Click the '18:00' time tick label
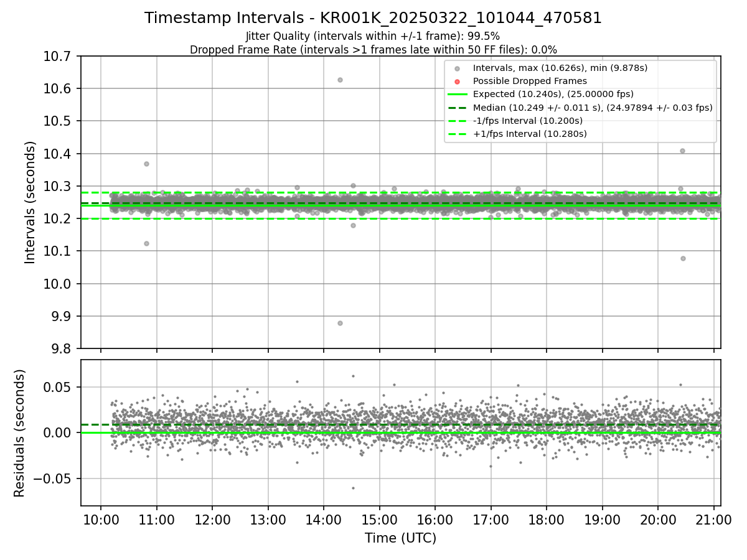 point(547,520)
